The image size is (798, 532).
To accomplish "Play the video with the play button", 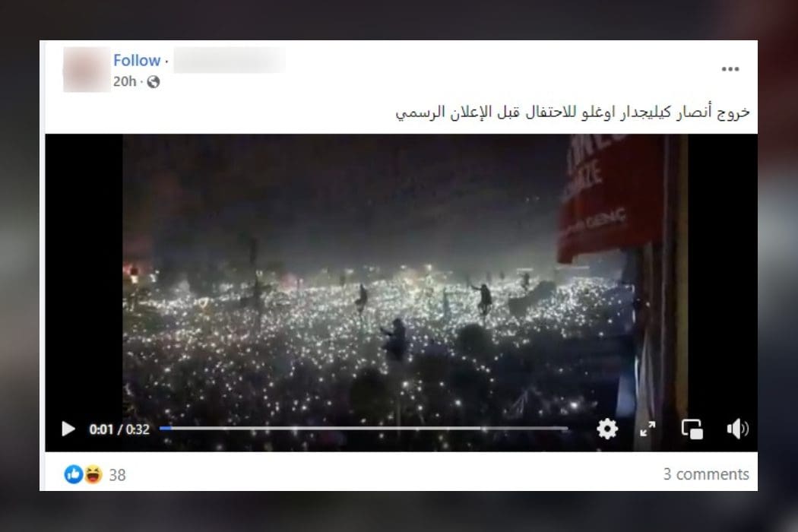I will click(x=68, y=429).
